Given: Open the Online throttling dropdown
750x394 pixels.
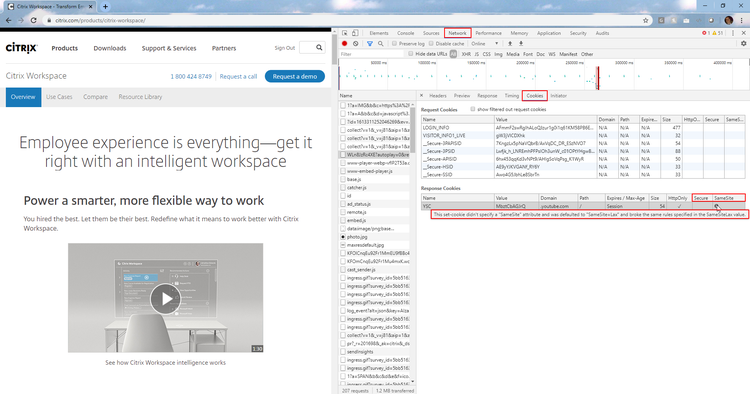Looking at the screenshot, I should [485, 44].
